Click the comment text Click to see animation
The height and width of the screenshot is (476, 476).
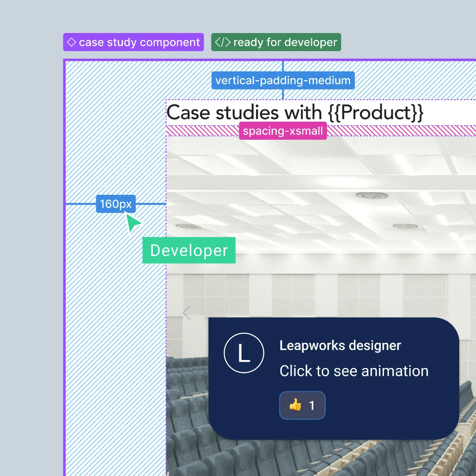click(x=354, y=371)
